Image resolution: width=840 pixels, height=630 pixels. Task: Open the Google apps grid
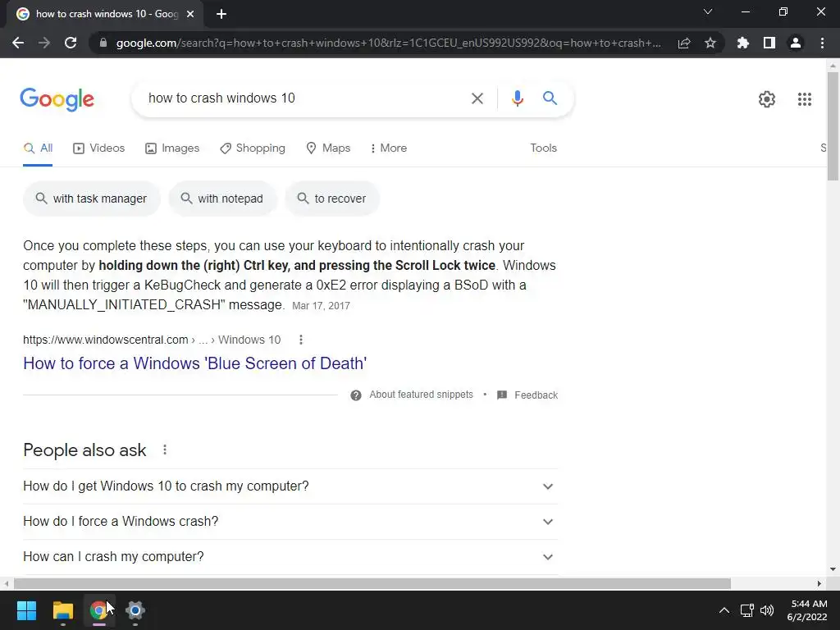804,99
